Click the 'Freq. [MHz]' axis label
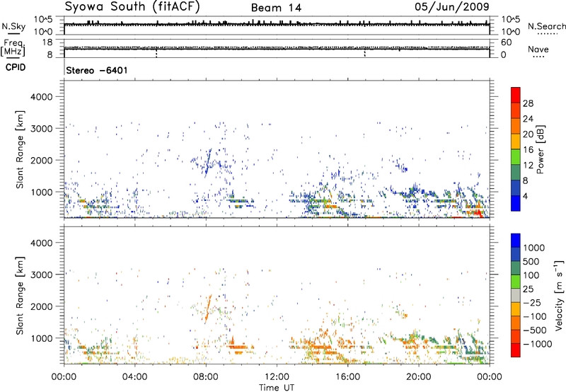The image size is (566, 392). point(13,47)
